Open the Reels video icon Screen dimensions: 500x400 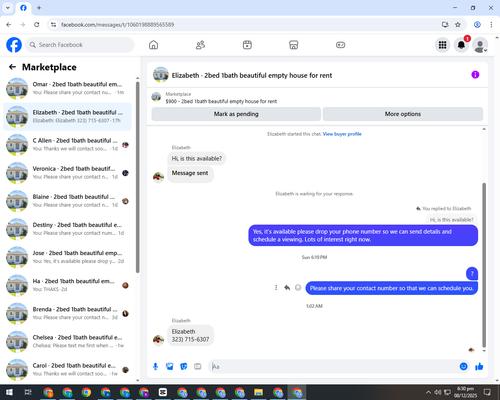247,45
